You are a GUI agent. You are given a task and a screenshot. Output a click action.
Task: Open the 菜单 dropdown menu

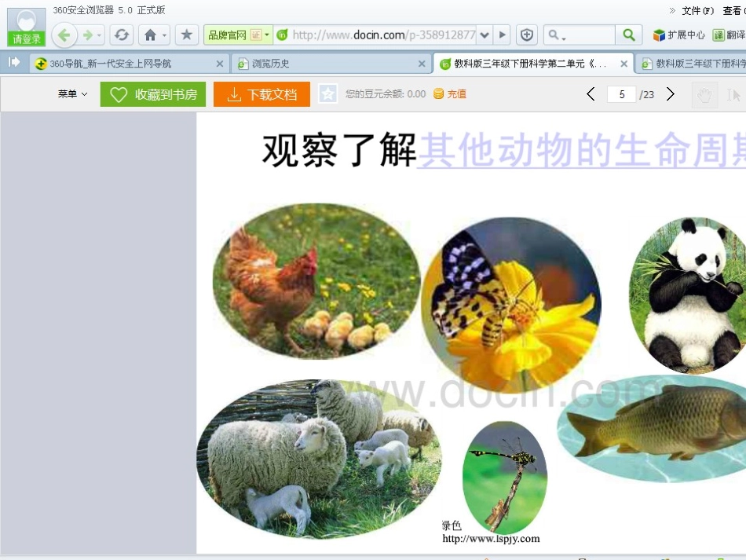[x=72, y=94]
